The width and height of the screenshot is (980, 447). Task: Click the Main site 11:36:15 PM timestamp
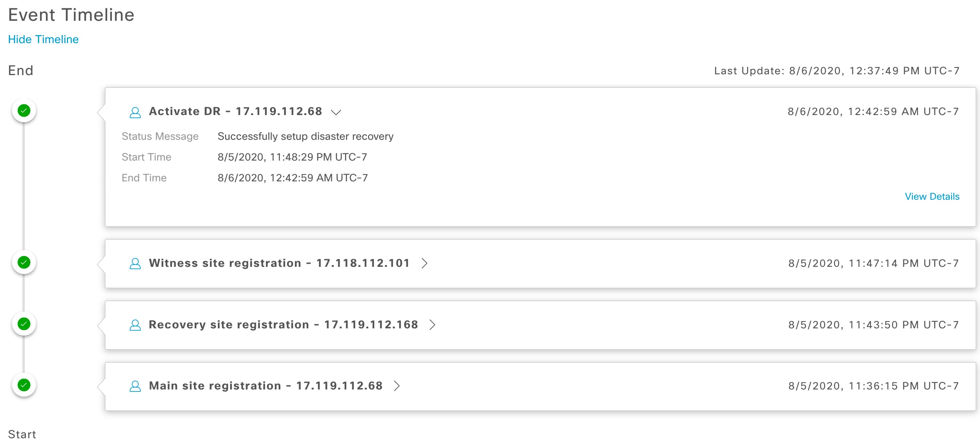pyautogui.click(x=873, y=386)
